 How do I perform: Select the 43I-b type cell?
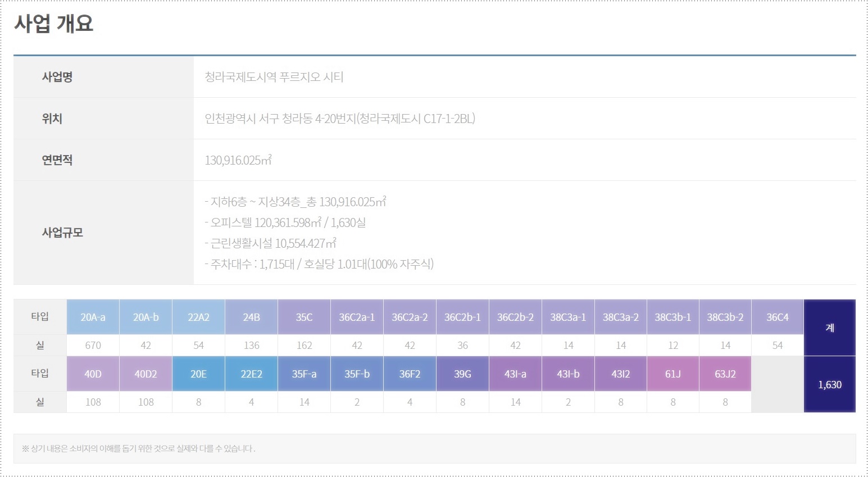(569, 374)
